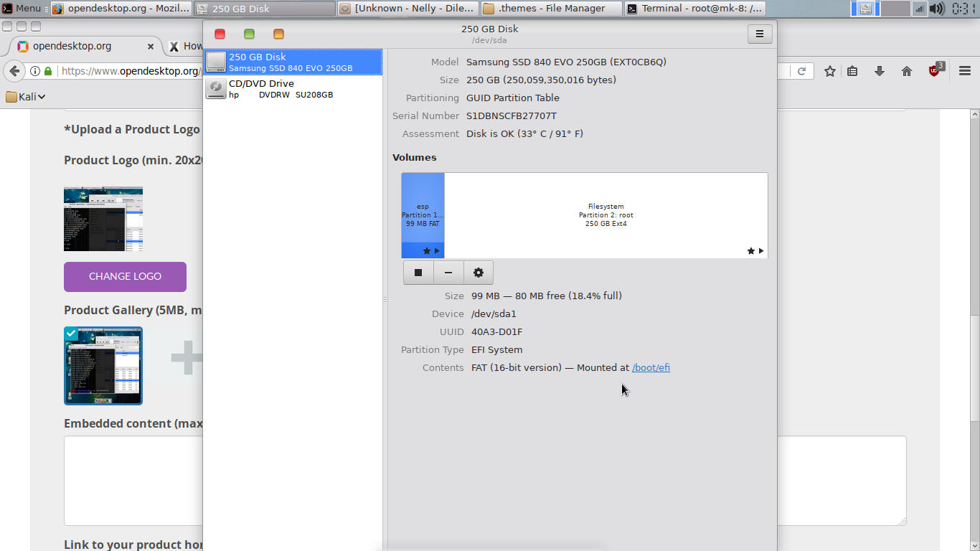The image size is (980, 551).
Task: Open the Disks window hamburger menu
Action: (x=760, y=34)
